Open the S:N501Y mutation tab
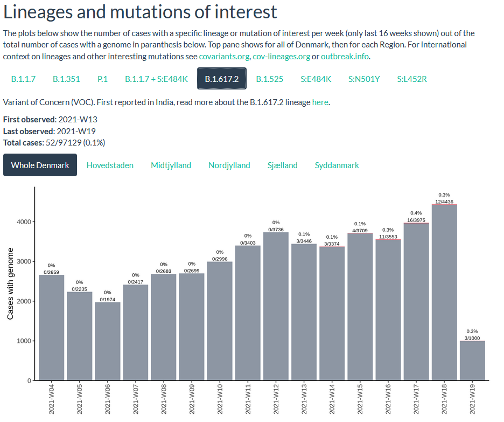Viewport: 504px width, 422px height. click(364, 79)
